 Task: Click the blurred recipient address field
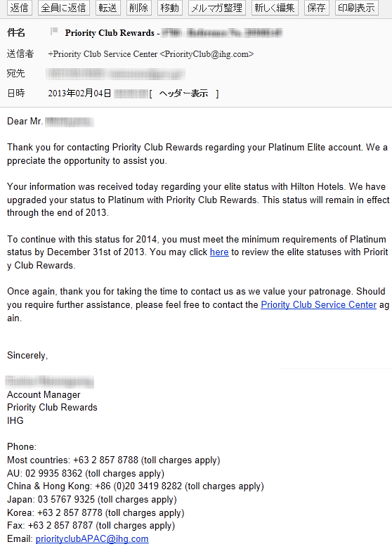(115, 74)
